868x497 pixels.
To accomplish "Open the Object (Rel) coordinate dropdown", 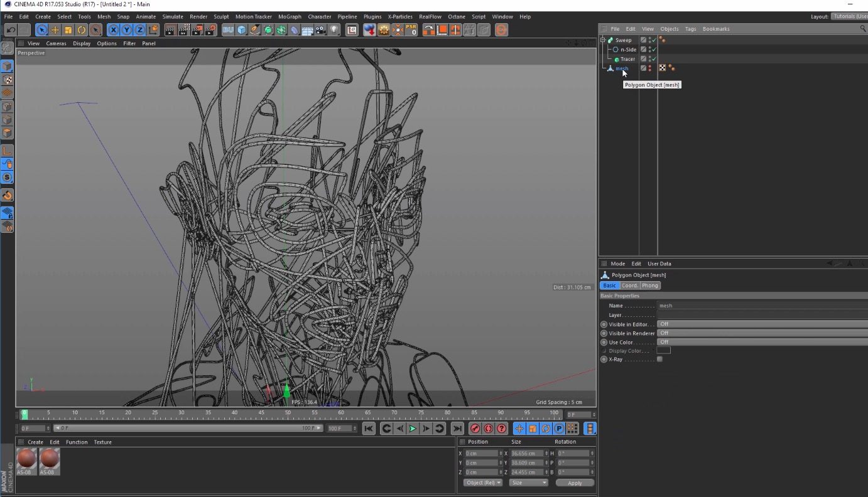I will pyautogui.click(x=483, y=483).
